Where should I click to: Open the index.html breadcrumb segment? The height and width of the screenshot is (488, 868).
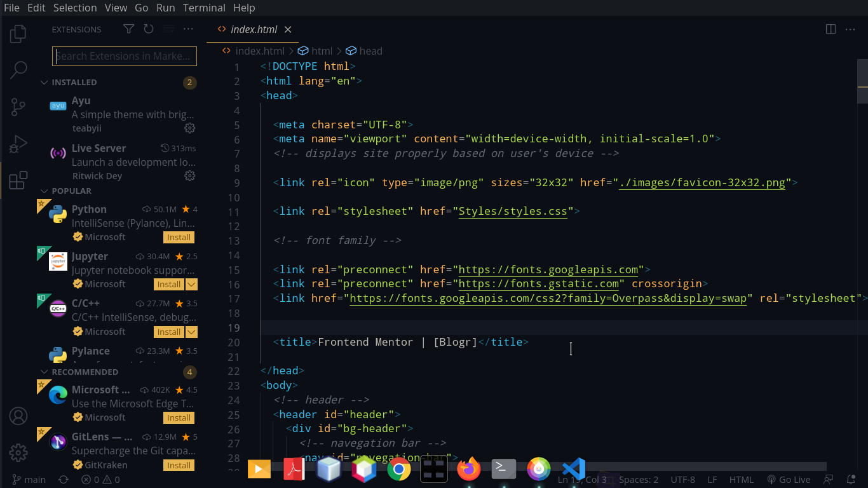(x=254, y=51)
